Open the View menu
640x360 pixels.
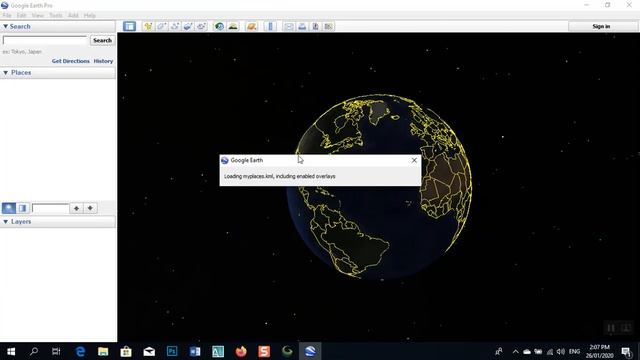coord(38,16)
